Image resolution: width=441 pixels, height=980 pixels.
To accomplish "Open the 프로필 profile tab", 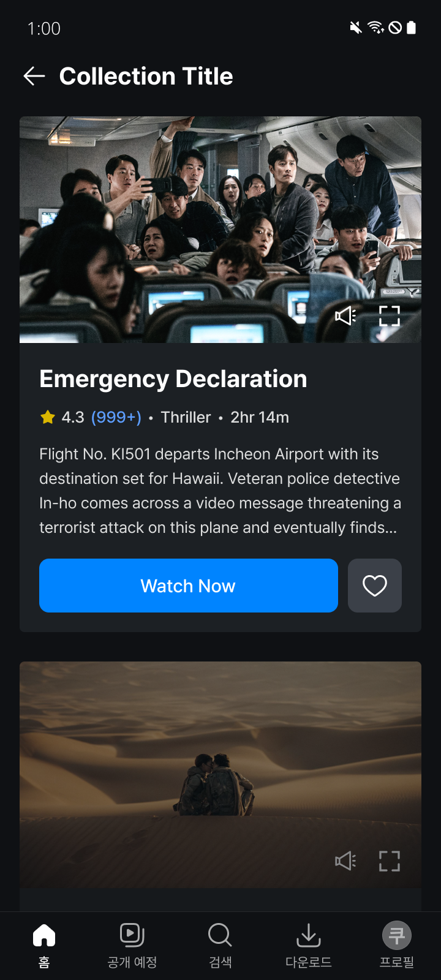I will click(397, 946).
